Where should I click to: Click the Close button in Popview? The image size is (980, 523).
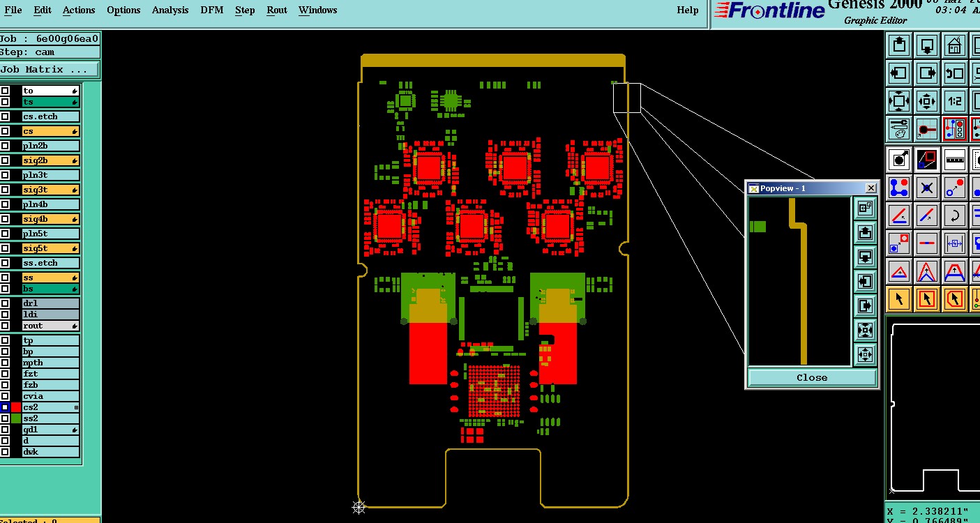[x=812, y=378]
